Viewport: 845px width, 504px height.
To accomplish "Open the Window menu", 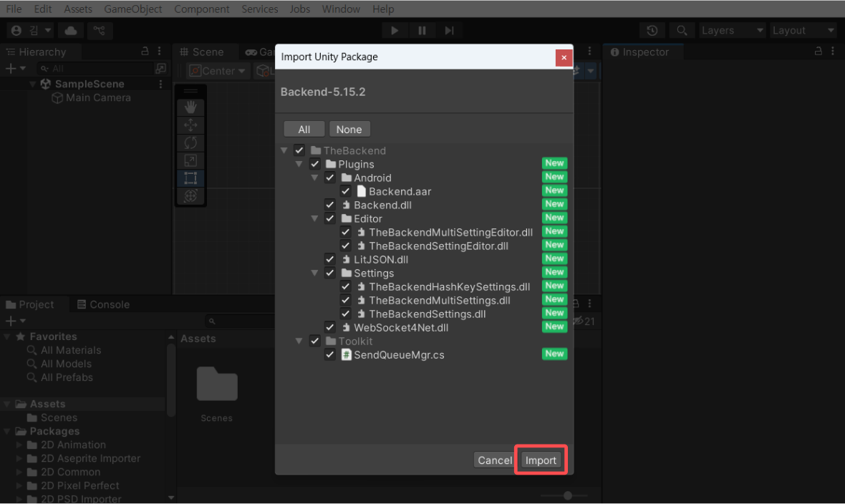I will click(x=341, y=9).
